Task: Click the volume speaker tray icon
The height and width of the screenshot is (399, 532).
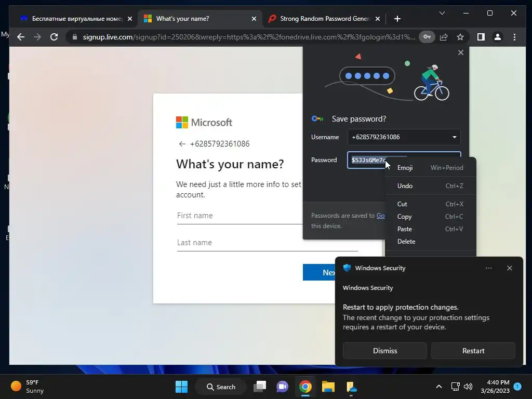Action: [x=468, y=387]
